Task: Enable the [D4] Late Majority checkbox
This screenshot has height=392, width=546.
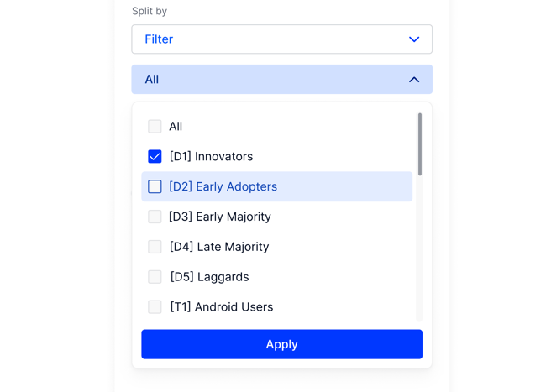Action: [x=155, y=248]
